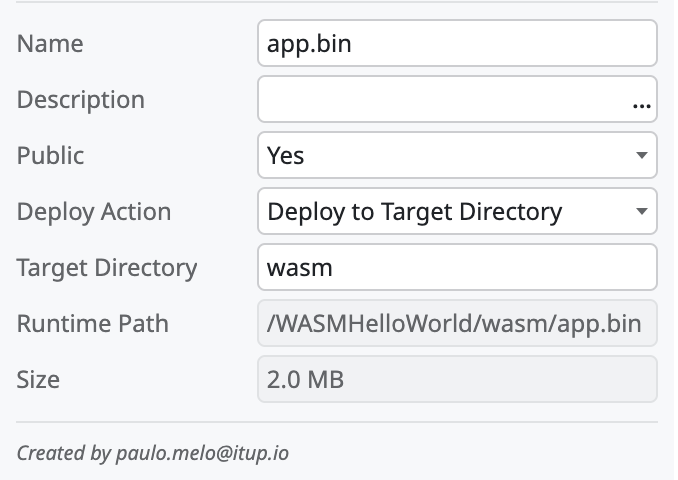Click the Runtime Path label

93,324
